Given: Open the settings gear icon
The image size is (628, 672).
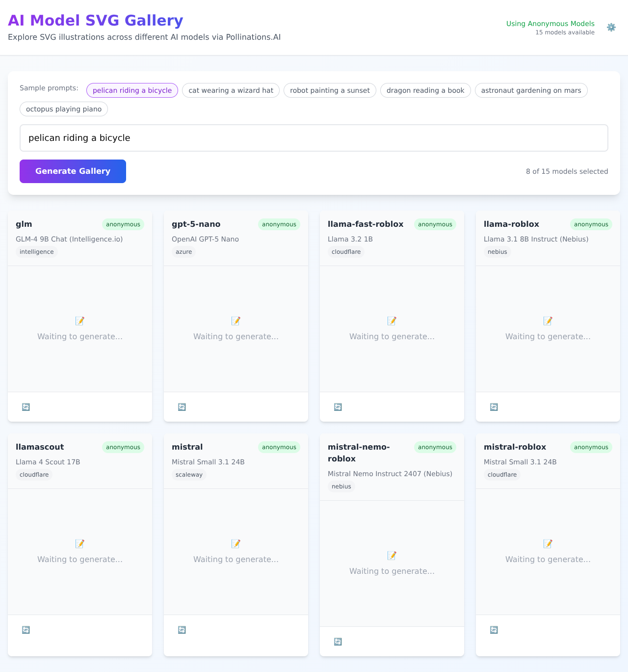Looking at the screenshot, I should click(611, 27).
